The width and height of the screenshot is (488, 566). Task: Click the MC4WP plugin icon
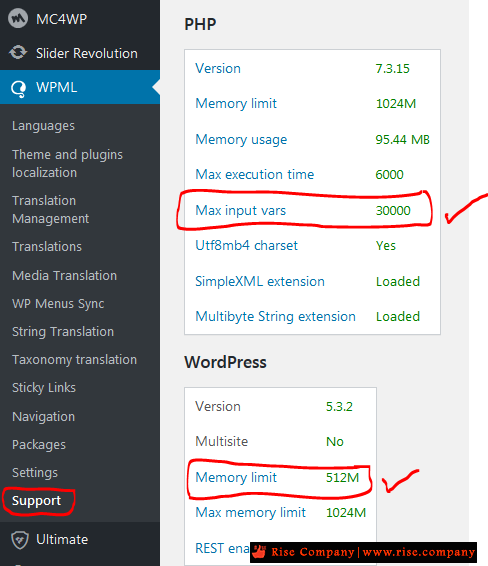point(18,18)
